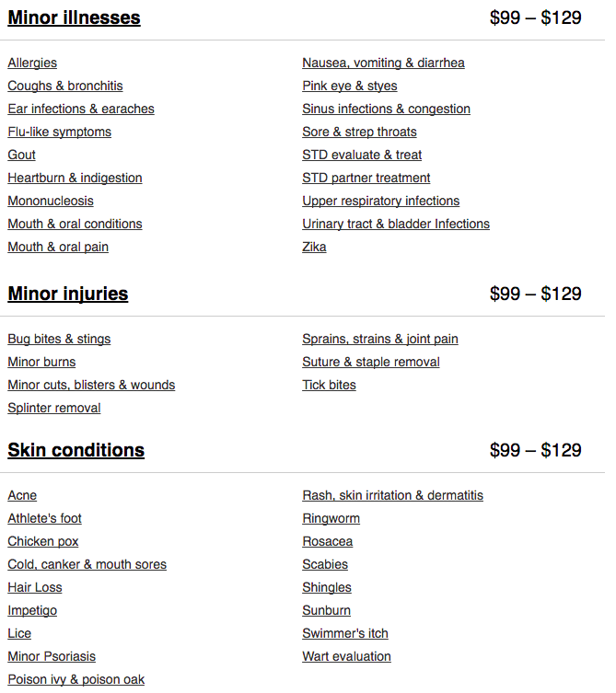The width and height of the screenshot is (616, 693).
Task: Open Rash, skin irritation & dermatitis
Action: (392, 495)
